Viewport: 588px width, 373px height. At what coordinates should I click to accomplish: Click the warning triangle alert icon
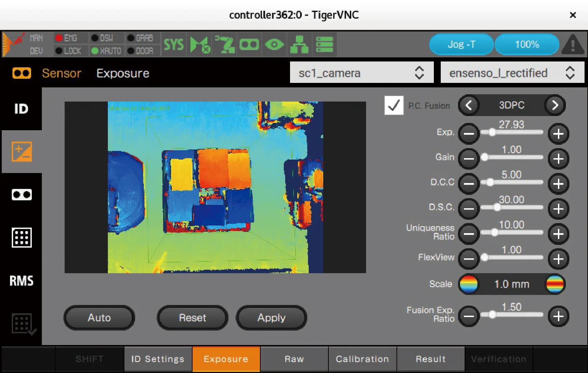[573, 45]
